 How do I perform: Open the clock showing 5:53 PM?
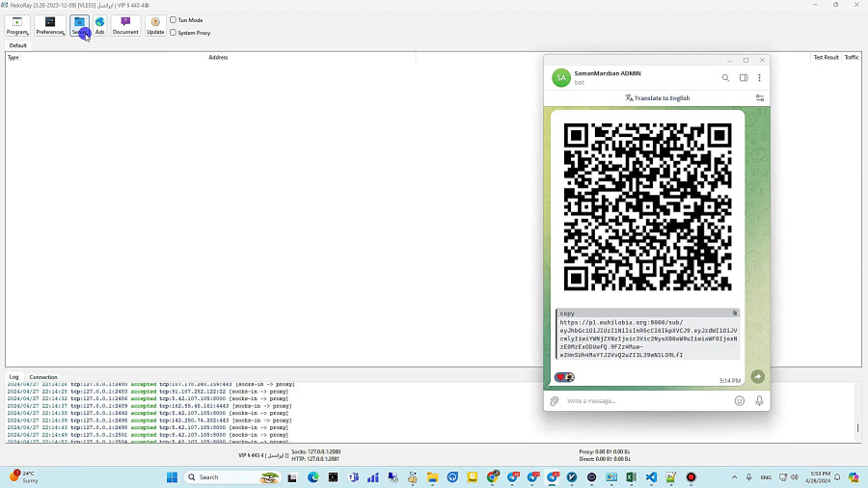click(820, 477)
